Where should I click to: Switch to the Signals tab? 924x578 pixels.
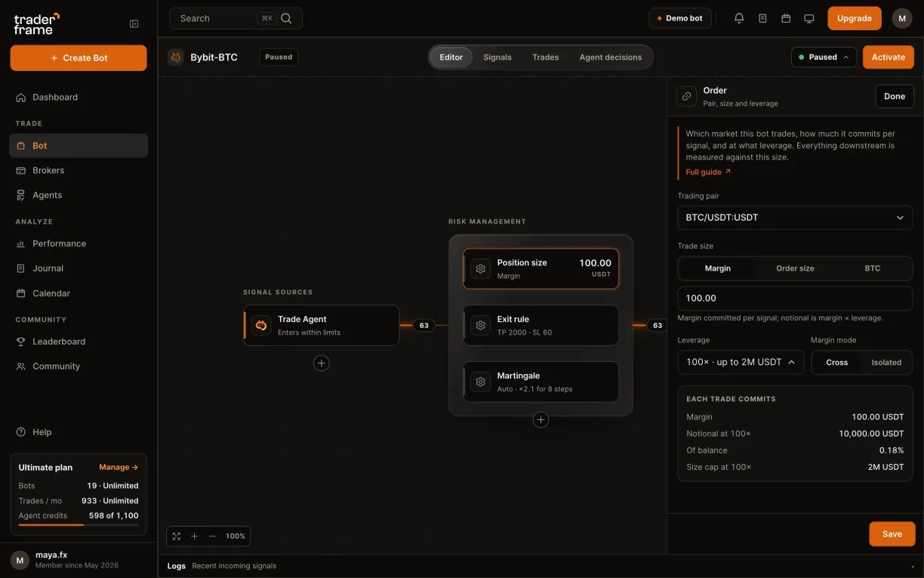[x=497, y=57]
